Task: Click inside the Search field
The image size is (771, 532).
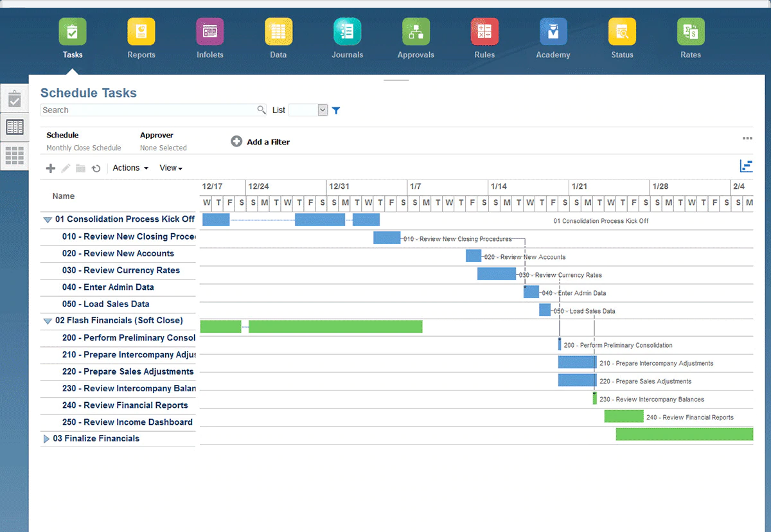Action: (148, 111)
